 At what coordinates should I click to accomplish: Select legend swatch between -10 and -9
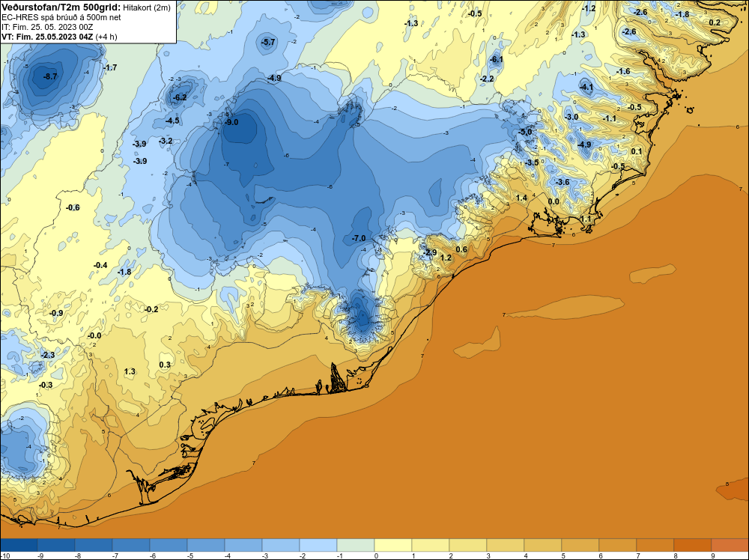click(19, 545)
